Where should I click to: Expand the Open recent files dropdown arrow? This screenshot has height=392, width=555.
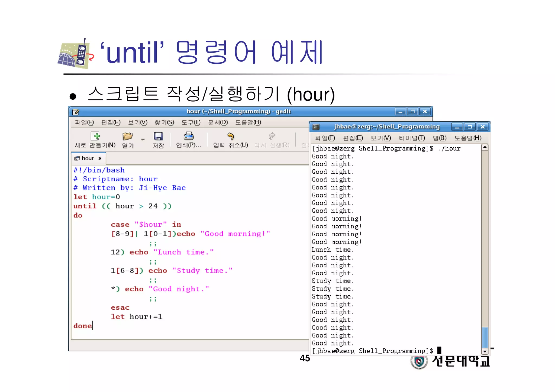coord(143,140)
